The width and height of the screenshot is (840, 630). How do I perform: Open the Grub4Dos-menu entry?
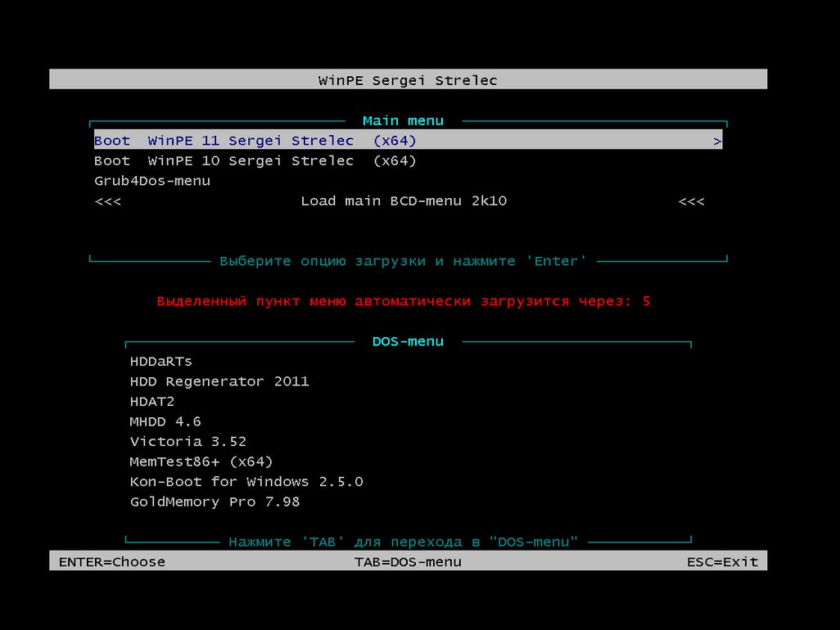[152, 181]
